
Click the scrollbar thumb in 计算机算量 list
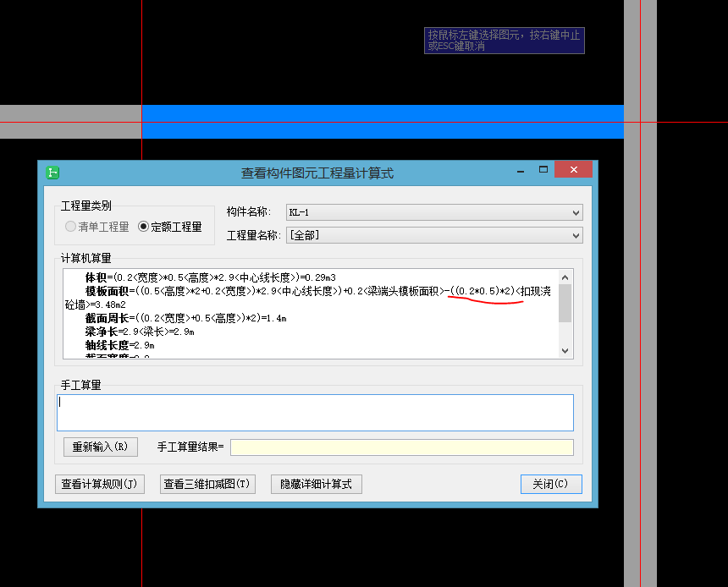point(565,303)
